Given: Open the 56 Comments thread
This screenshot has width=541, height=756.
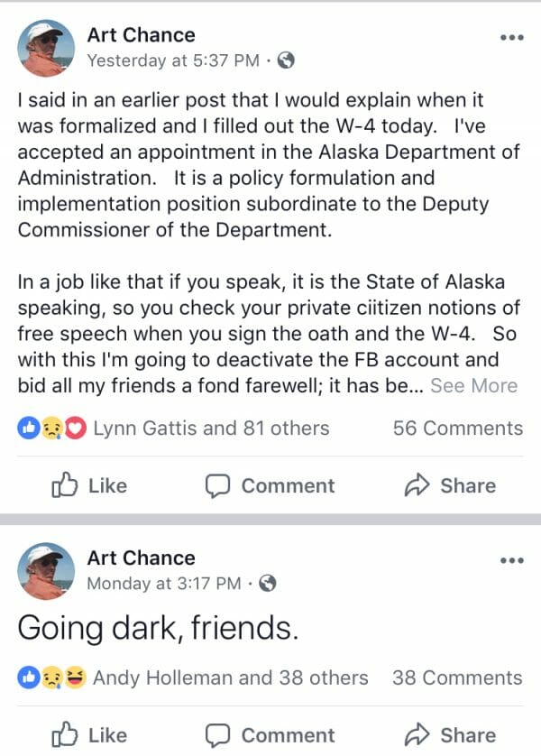Looking at the screenshot, I should coord(457,429).
